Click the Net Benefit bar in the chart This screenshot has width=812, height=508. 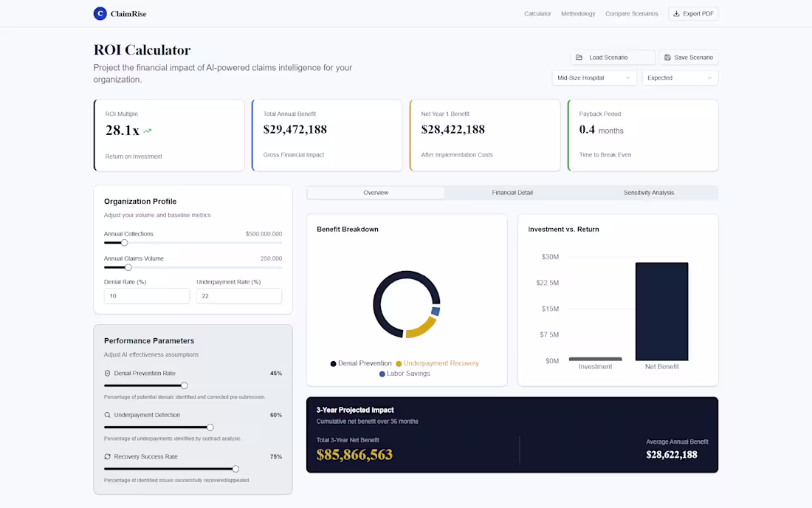661,311
